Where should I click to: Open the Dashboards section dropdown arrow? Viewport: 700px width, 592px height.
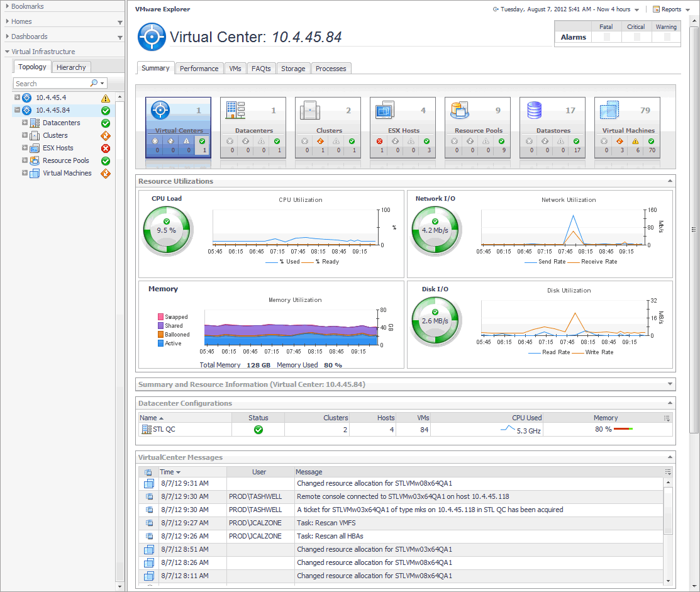[119, 38]
